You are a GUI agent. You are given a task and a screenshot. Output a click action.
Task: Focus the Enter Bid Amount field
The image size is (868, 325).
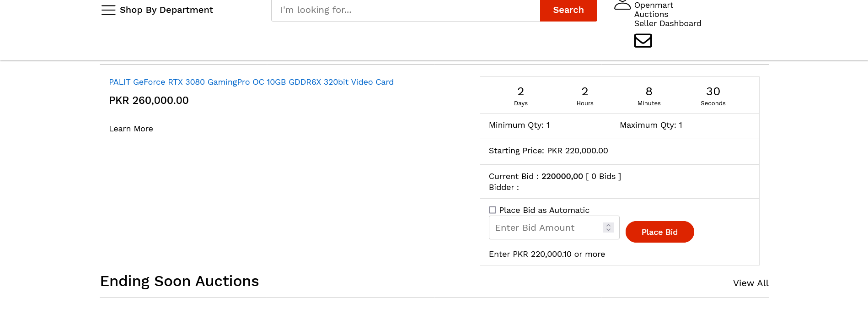click(554, 227)
